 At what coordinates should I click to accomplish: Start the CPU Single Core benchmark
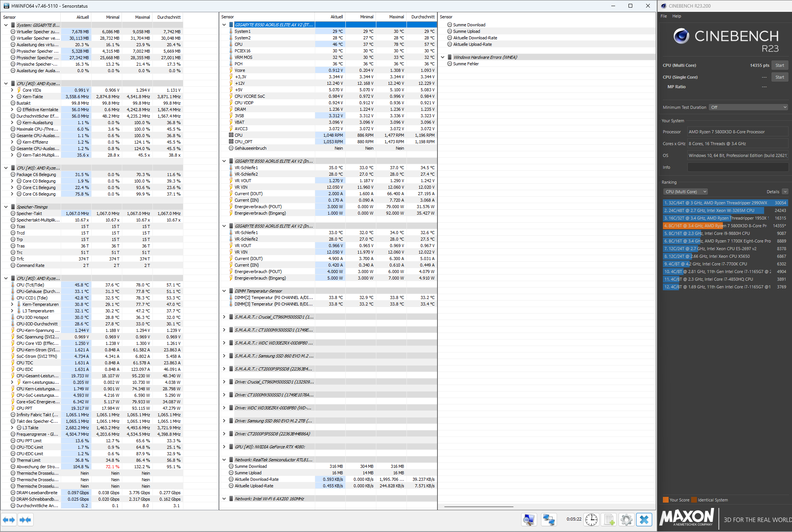779,77
